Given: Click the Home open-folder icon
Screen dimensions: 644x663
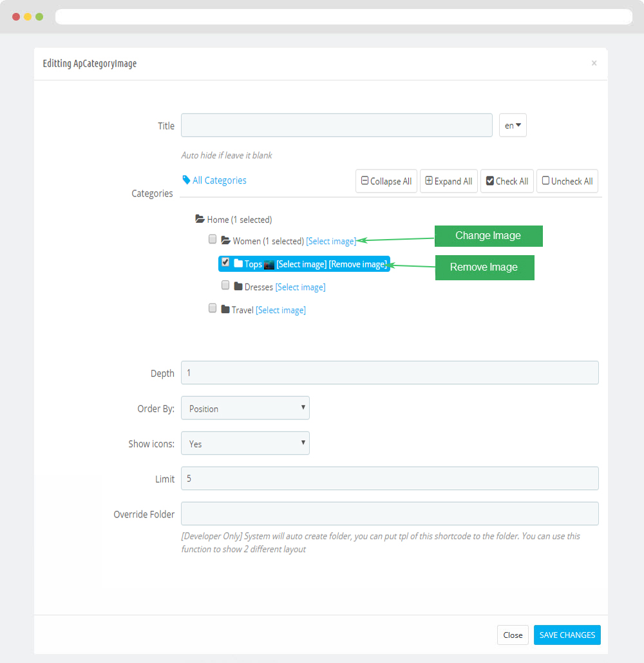Looking at the screenshot, I should click(x=200, y=219).
